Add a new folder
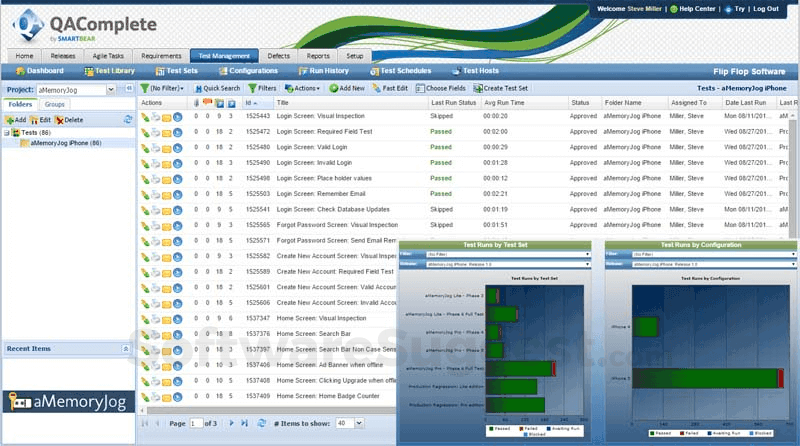800x446 pixels. pos(15,120)
